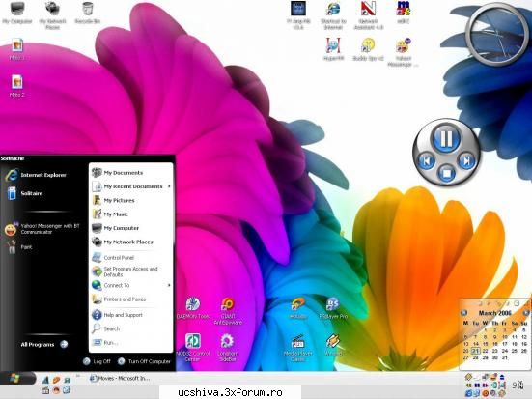Open NOD32 Control Center desktop shortcut
The image size is (532, 399).
coord(193,348)
